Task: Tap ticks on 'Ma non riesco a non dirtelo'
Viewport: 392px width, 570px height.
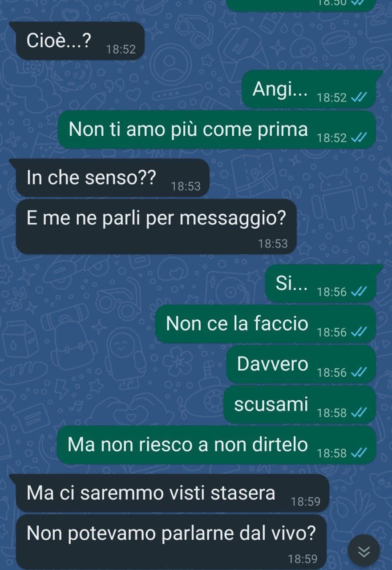Action: tap(359, 453)
